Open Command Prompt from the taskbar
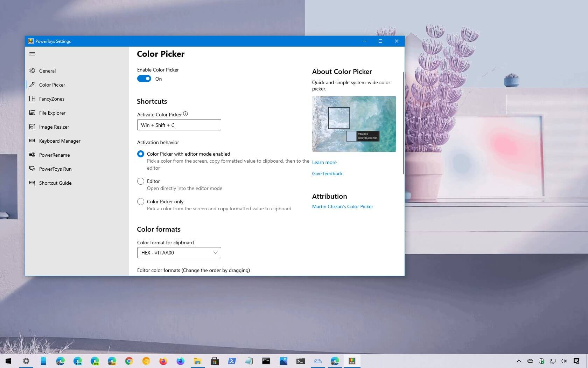Screen dimensions: 588x368 (266, 361)
